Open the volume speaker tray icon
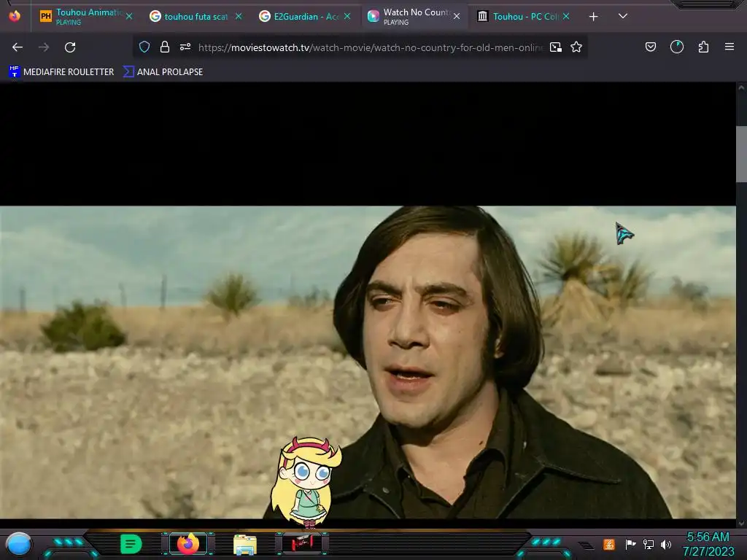Image resolution: width=747 pixels, height=560 pixels. pyautogui.click(x=666, y=544)
